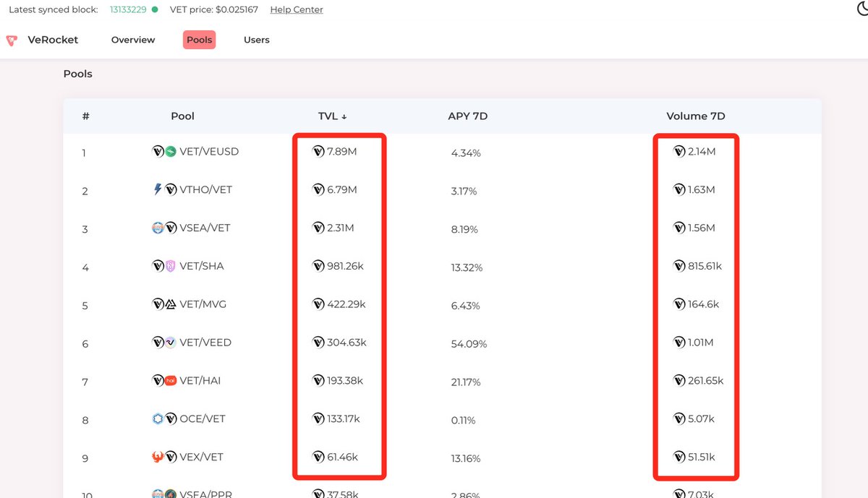Click APY value 54.09%
The image size is (868, 498).
click(469, 344)
